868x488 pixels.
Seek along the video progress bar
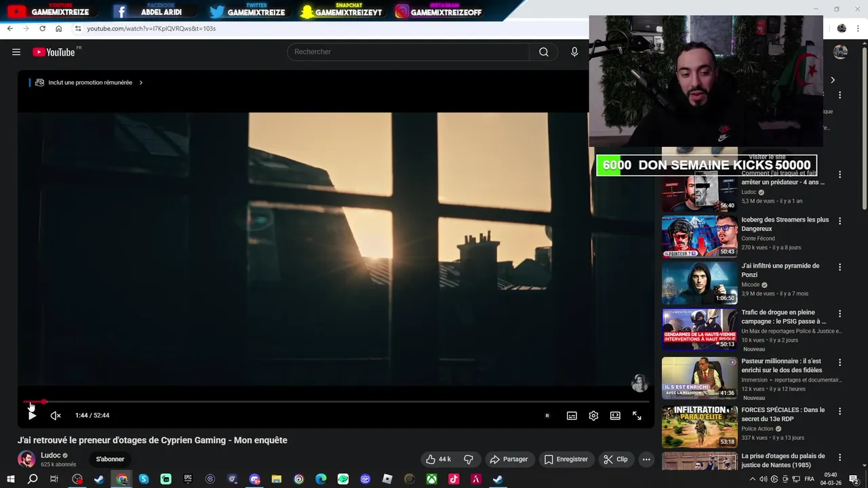point(336,402)
